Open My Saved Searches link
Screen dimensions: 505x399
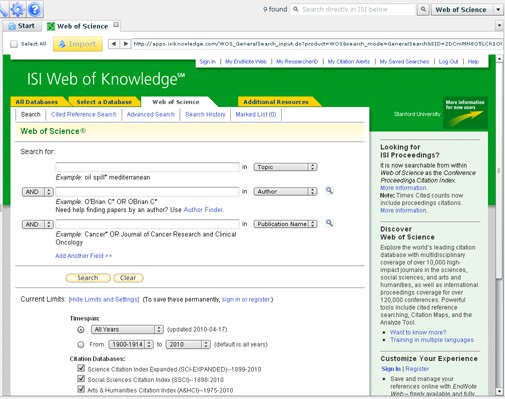pyautogui.click(x=404, y=62)
